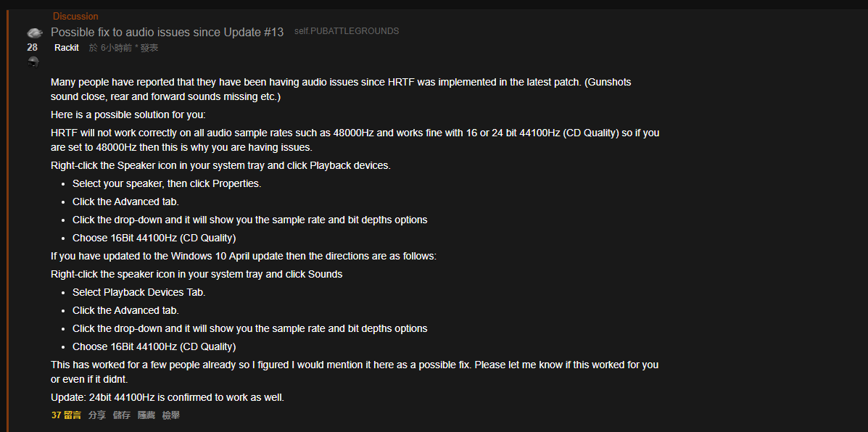The width and height of the screenshot is (868, 432).
Task: Report the post with 檢舉
Action: point(170,415)
